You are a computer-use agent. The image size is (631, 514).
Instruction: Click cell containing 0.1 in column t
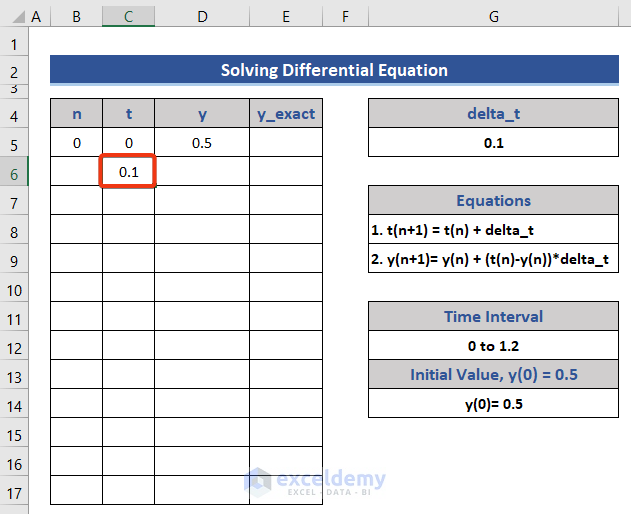(x=128, y=172)
